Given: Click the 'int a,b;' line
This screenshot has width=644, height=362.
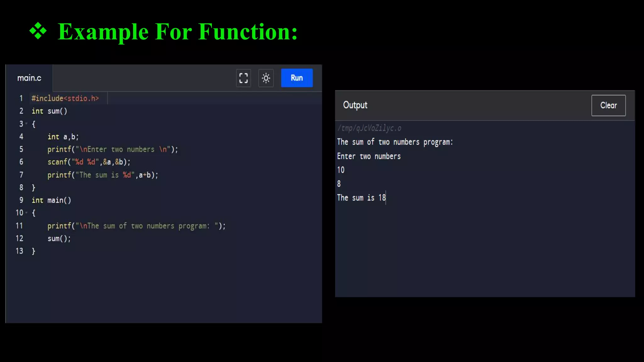Looking at the screenshot, I should pyautogui.click(x=63, y=137).
